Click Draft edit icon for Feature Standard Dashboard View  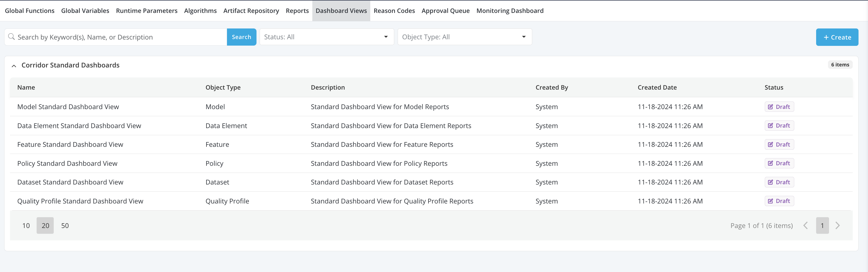point(770,145)
